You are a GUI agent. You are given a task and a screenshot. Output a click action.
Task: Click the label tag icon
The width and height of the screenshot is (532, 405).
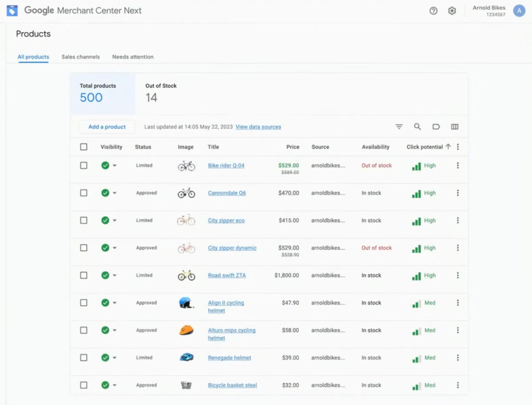[x=436, y=127]
